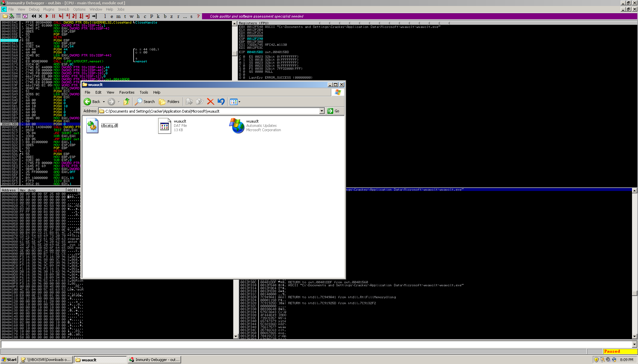
Task: Click the Back button in wuauclt Explorer window
Action: click(x=92, y=102)
